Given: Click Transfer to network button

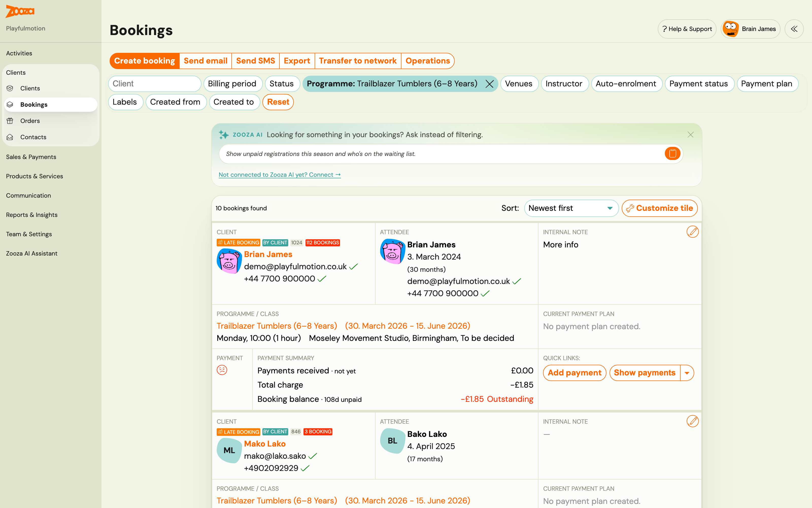Looking at the screenshot, I should tap(358, 61).
